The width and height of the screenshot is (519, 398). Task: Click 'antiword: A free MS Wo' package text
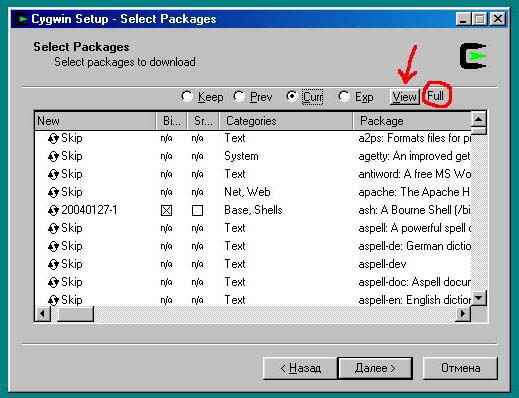tap(415, 174)
